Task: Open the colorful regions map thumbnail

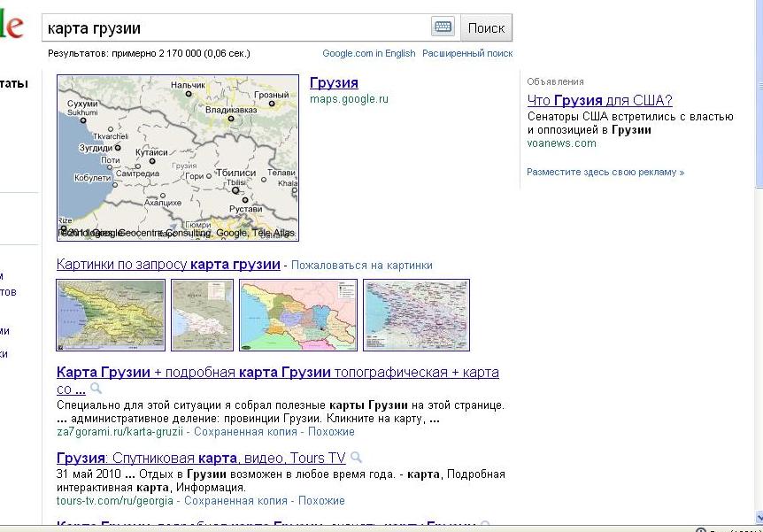Action: pos(298,315)
